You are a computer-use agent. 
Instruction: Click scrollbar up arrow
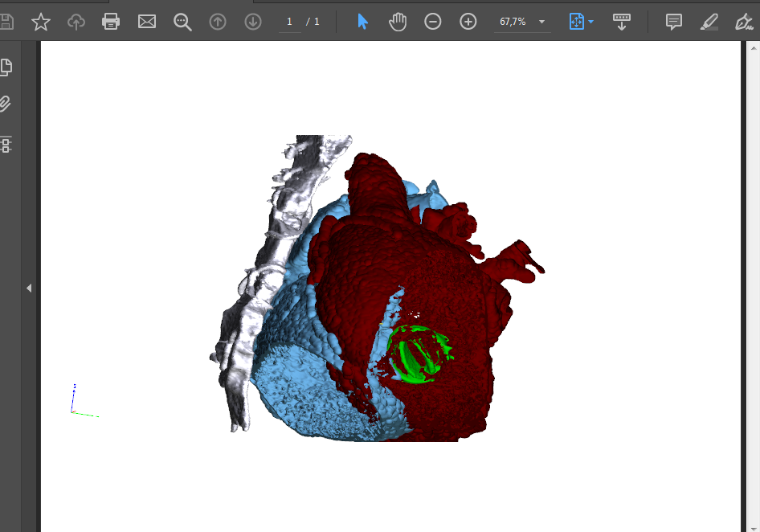coord(754,48)
